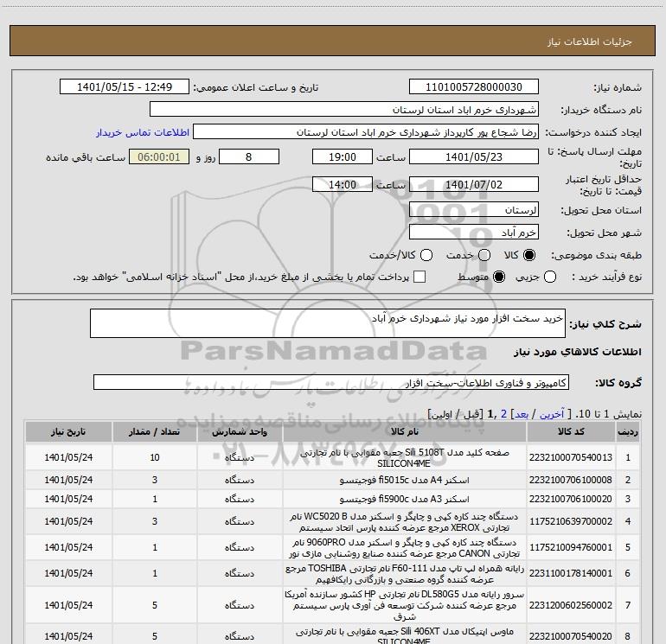Click the HP DL580G5 server item name
666x644 pixels.
405,605
